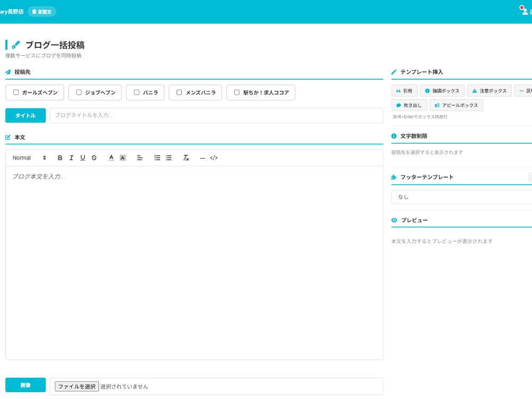Insert a horizontal rule line

click(x=202, y=158)
